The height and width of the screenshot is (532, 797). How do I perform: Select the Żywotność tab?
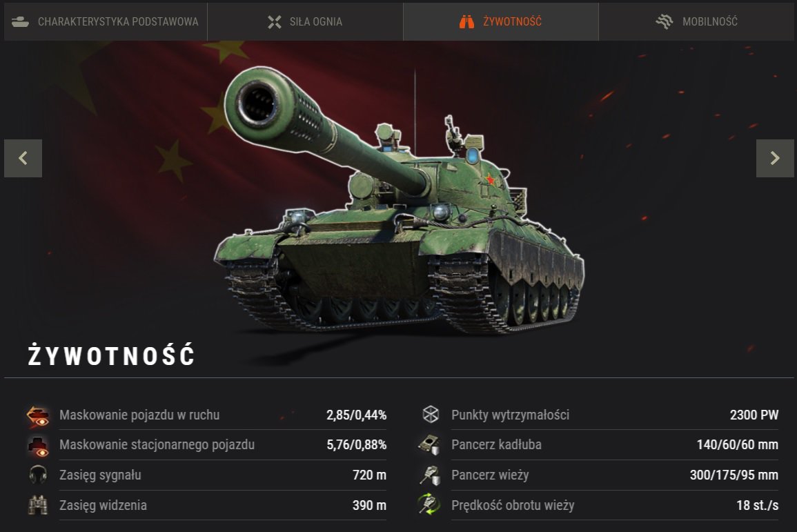[x=501, y=21]
